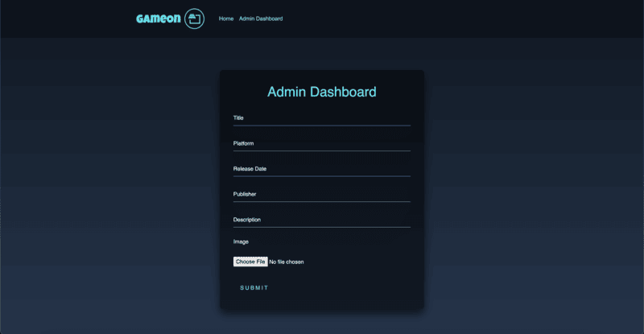Click the Platform label text

tap(244, 143)
